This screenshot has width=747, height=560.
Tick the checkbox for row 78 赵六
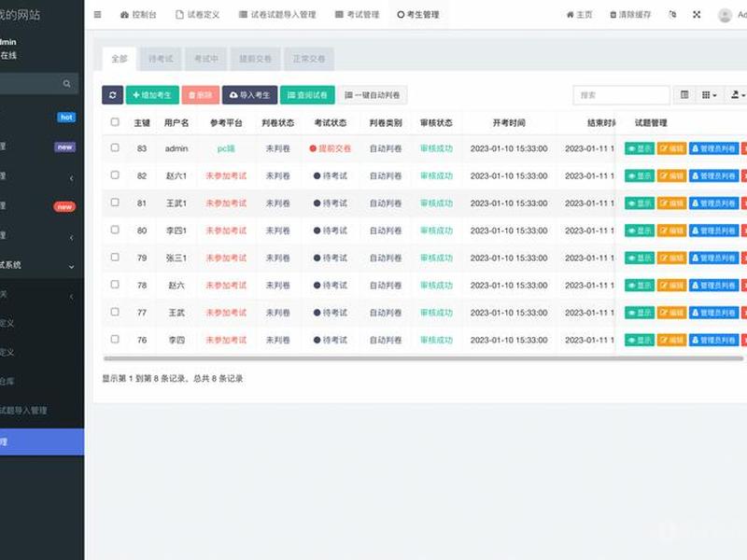coord(115,285)
